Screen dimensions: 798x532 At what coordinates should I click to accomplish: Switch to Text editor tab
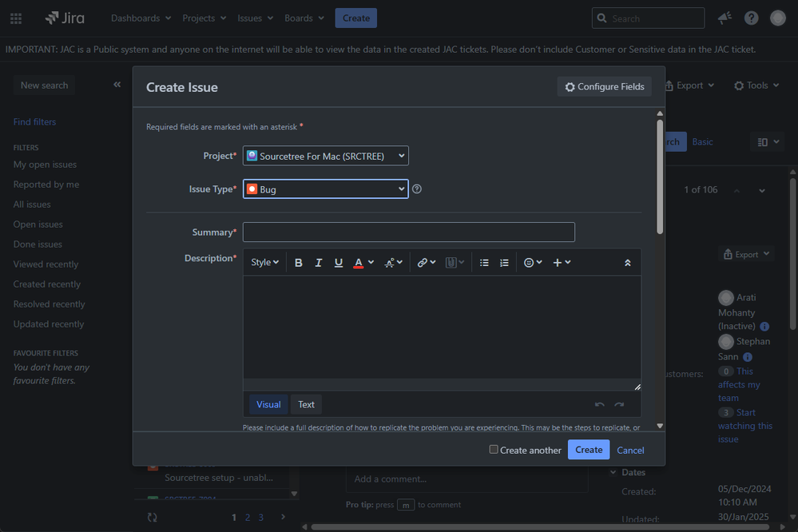[306, 405]
